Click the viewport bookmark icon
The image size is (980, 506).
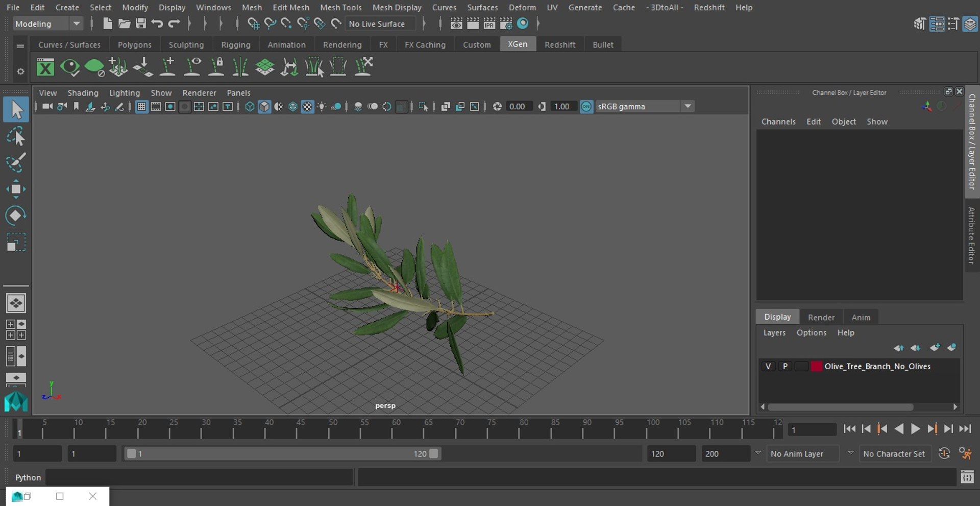point(76,106)
